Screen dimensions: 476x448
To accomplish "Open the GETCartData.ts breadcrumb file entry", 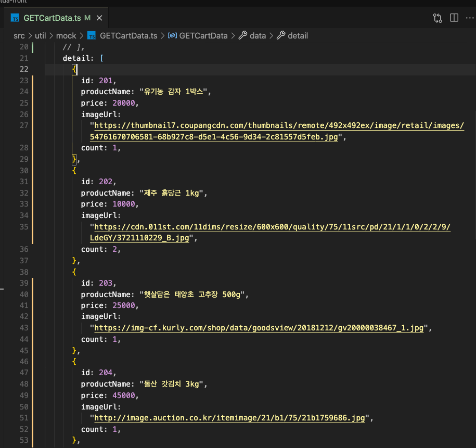I will point(128,36).
